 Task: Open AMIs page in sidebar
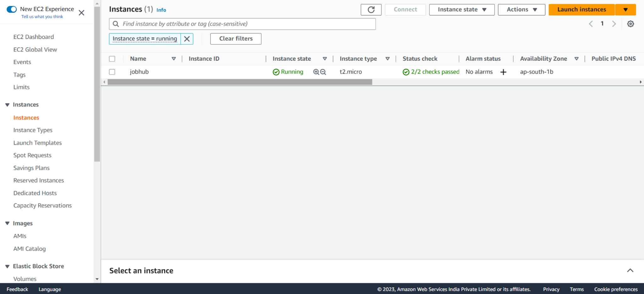tap(20, 236)
